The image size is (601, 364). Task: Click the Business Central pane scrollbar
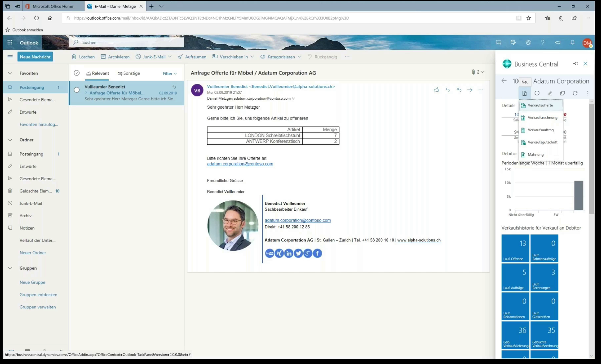[x=592, y=159]
